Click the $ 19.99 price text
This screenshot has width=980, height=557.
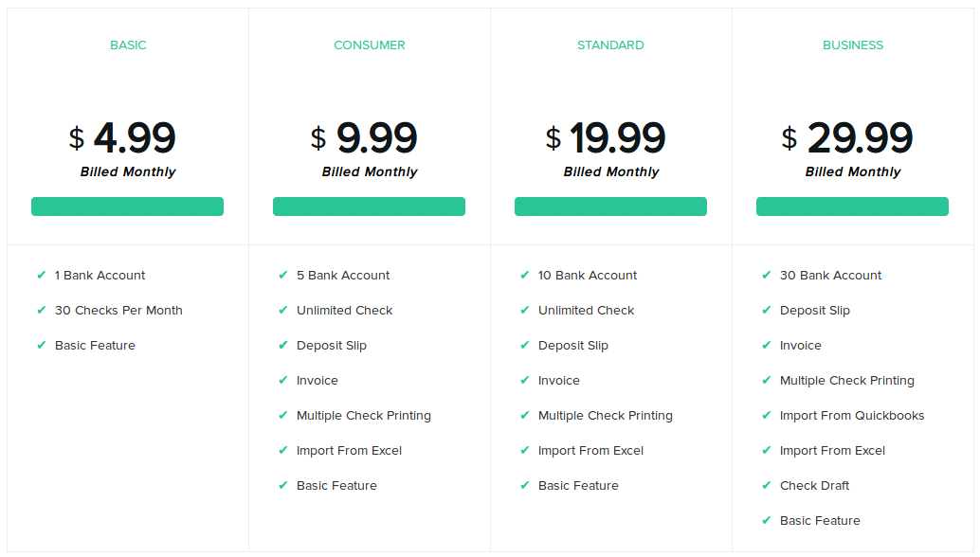[606, 139]
